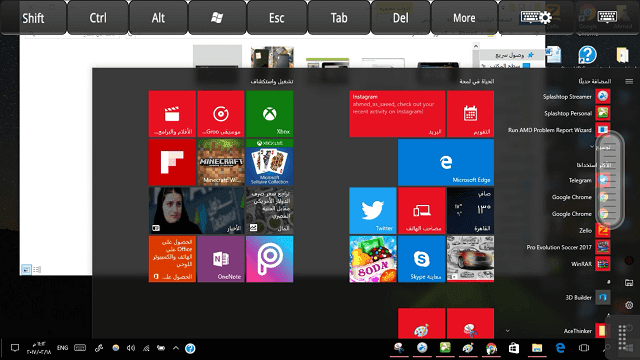Launch Run AMD Problem Report Wizard
This screenshot has width=640, height=360.
point(559,130)
